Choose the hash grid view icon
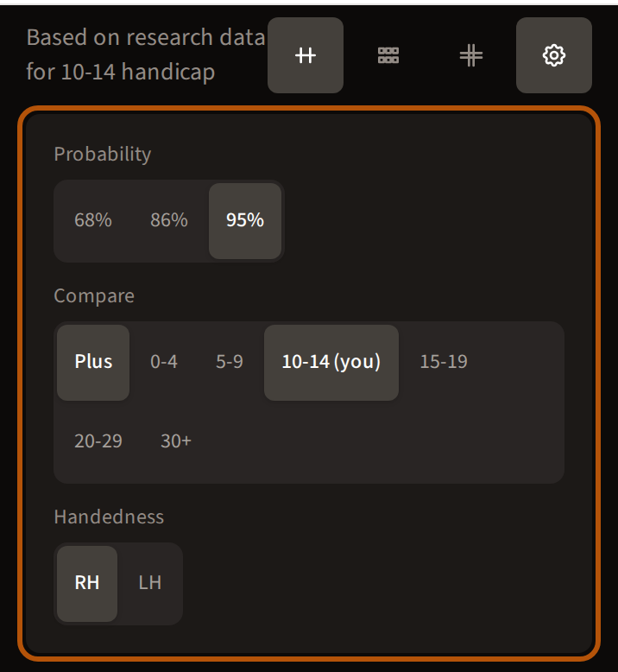Image resolution: width=618 pixels, height=672 pixels. point(471,55)
